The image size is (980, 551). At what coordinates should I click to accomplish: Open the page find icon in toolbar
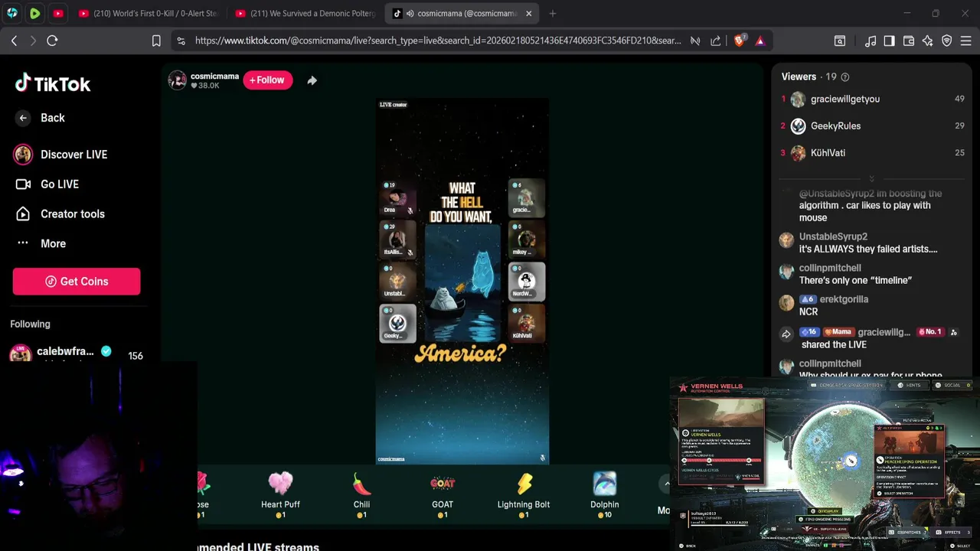click(x=840, y=41)
